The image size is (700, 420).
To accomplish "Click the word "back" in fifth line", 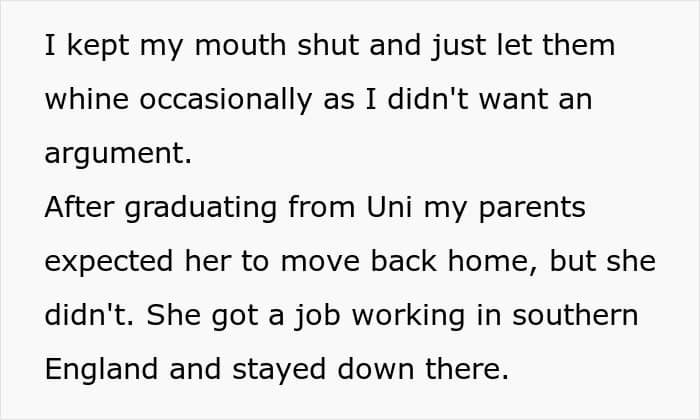I will [404, 261].
